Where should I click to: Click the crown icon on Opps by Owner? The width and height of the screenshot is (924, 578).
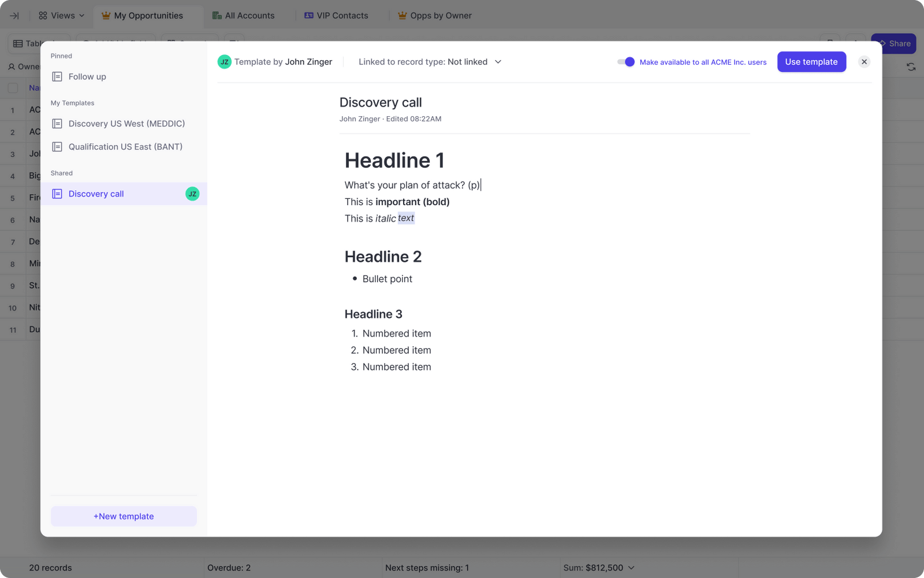click(x=401, y=15)
